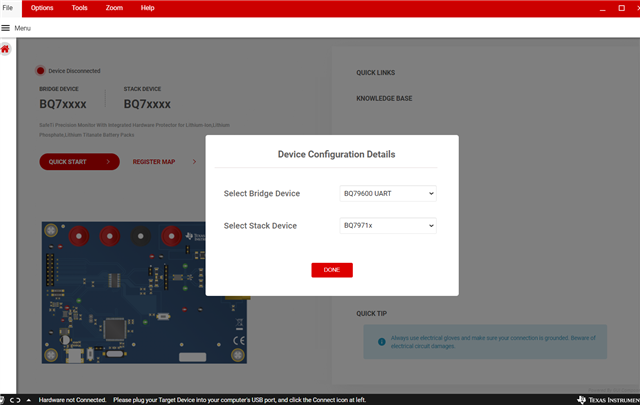Click the KNOWLEDGE BASE heading
The image size is (640, 405).
[x=384, y=98]
